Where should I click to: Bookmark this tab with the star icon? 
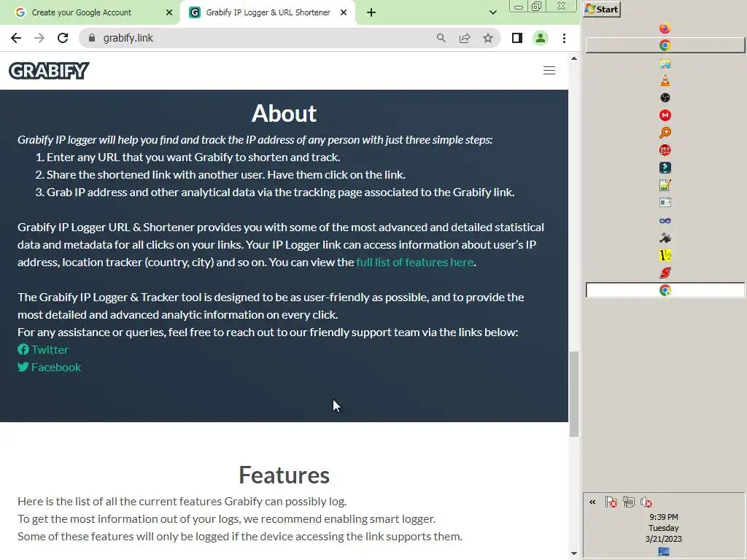(x=488, y=38)
